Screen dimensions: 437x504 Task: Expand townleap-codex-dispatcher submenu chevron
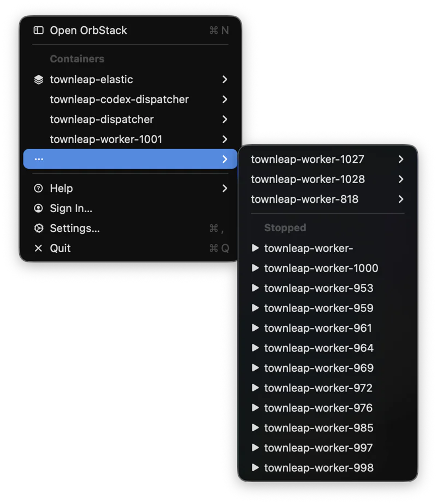(225, 99)
